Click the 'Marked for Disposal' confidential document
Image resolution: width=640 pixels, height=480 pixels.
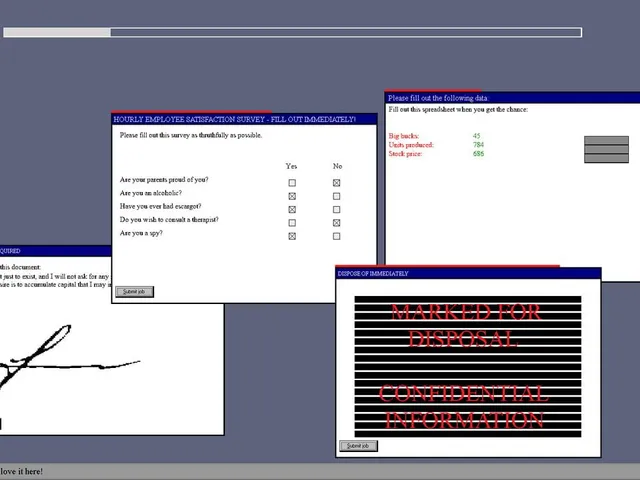(x=468, y=367)
